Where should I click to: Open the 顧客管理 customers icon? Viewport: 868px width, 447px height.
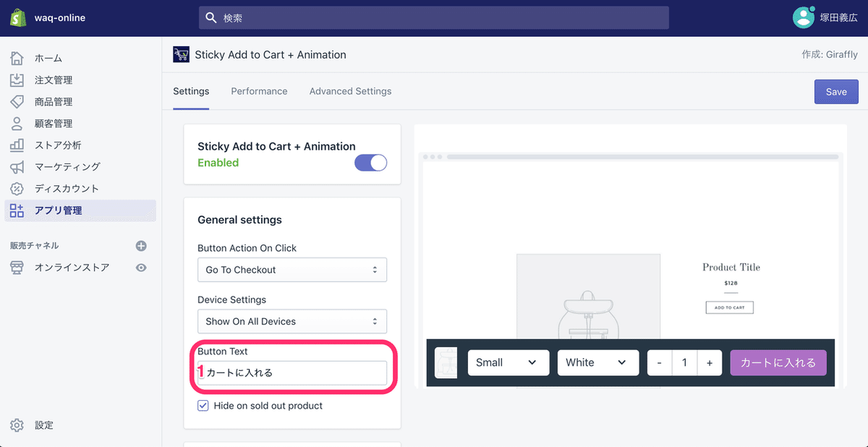(x=17, y=123)
